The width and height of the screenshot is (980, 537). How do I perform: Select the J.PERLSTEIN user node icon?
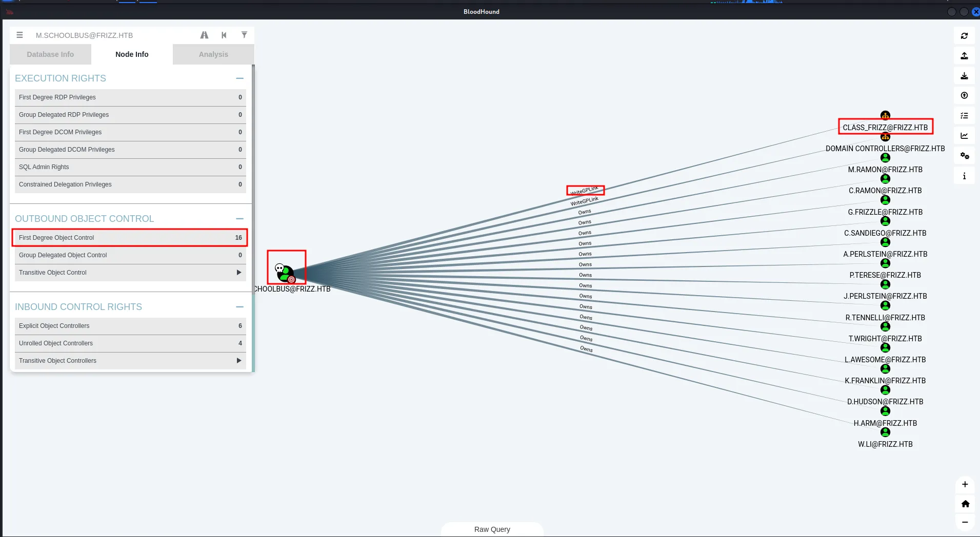(885, 284)
